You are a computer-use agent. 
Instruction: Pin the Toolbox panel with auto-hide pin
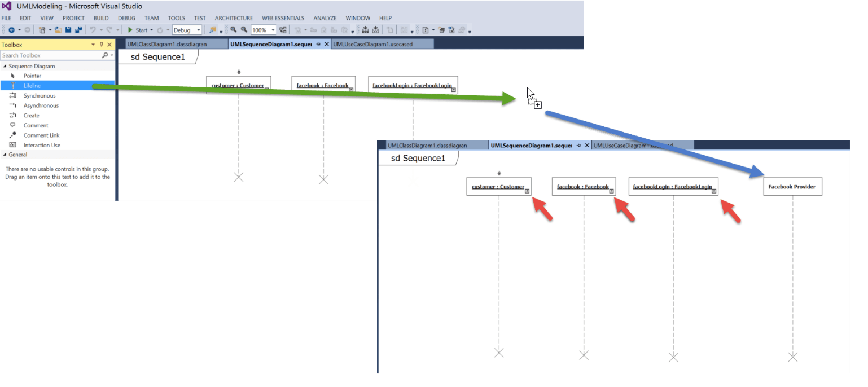(102, 45)
